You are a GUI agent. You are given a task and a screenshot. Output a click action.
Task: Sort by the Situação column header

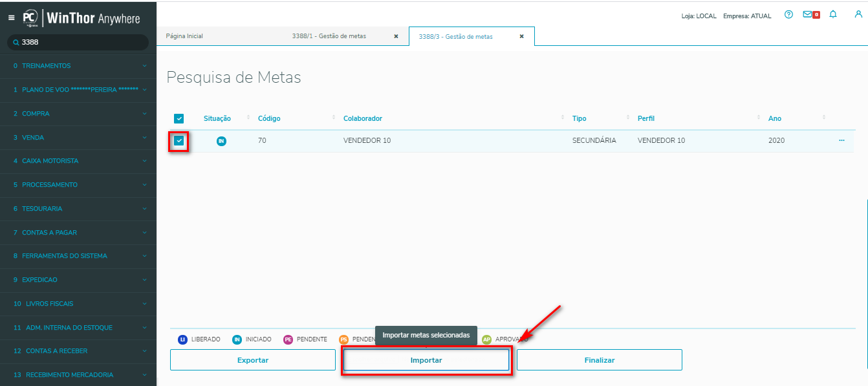[217, 118]
